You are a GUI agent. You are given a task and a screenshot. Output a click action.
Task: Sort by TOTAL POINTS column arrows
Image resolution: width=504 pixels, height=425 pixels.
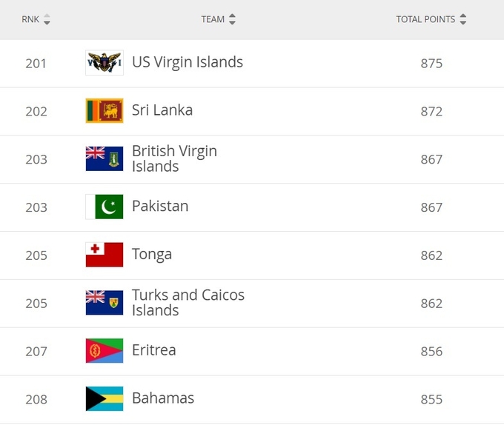pos(462,19)
